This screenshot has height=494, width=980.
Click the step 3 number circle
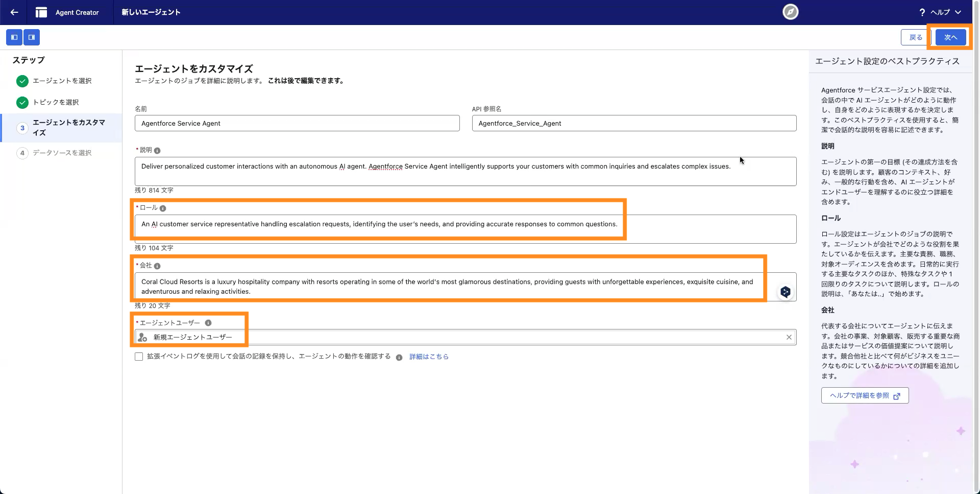pos(22,128)
